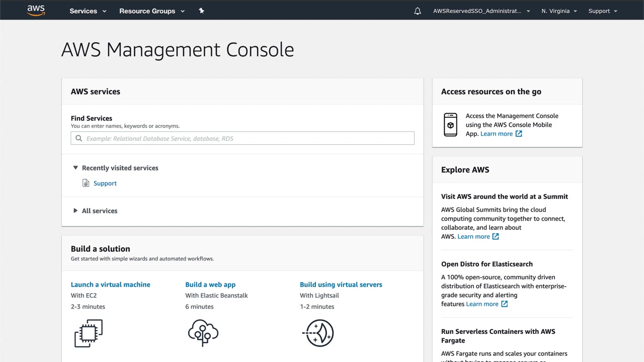The height and width of the screenshot is (362, 644).
Task: Collapse the Recently visited services section
Action: [x=75, y=168]
